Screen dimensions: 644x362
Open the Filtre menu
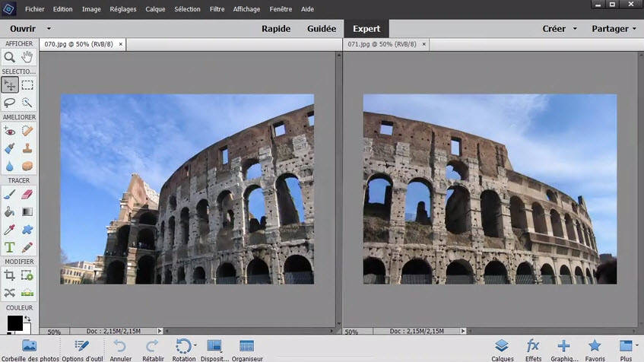(x=217, y=9)
